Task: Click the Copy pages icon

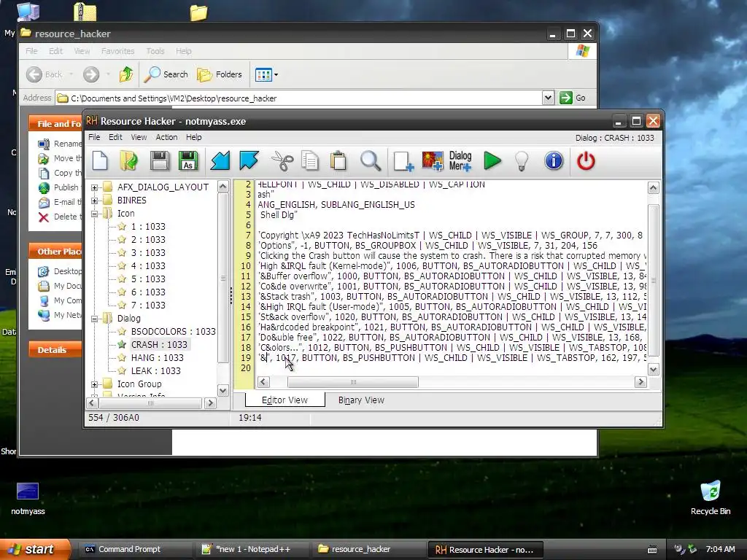Action: pyautogui.click(x=310, y=161)
